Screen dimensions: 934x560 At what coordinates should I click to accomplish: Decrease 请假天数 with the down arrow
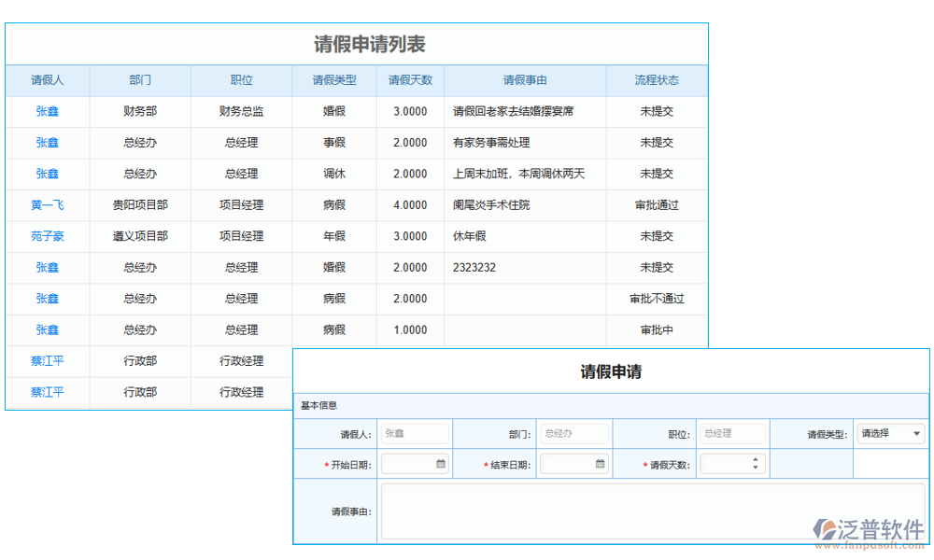click(x=757, y=468)
